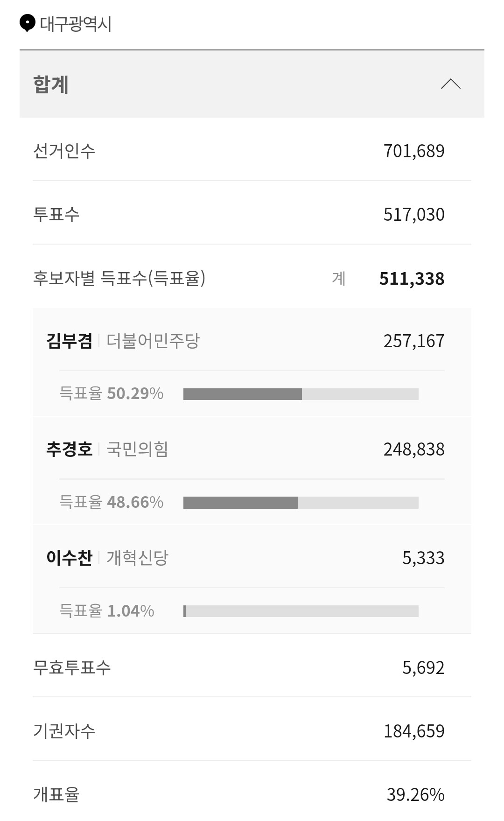Click the 더불어민주당 party label
This screenshot has height=821, width=504.
click(153, 341)
